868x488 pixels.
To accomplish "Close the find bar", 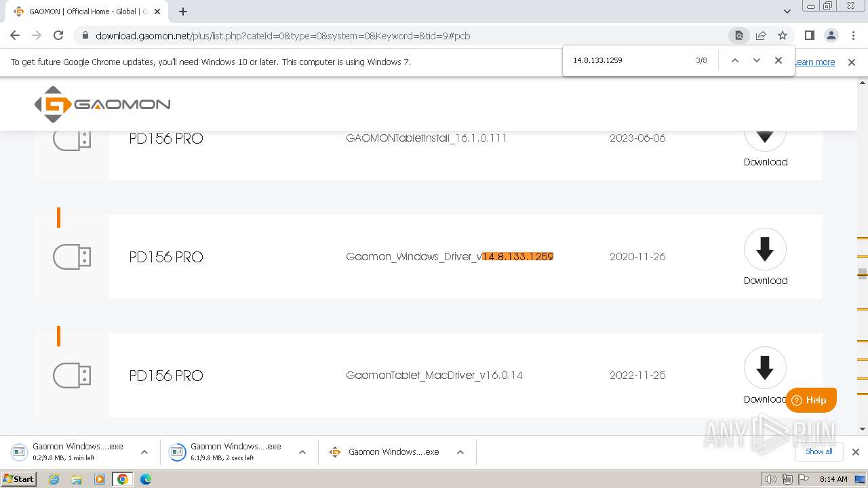I will point(778,60).
